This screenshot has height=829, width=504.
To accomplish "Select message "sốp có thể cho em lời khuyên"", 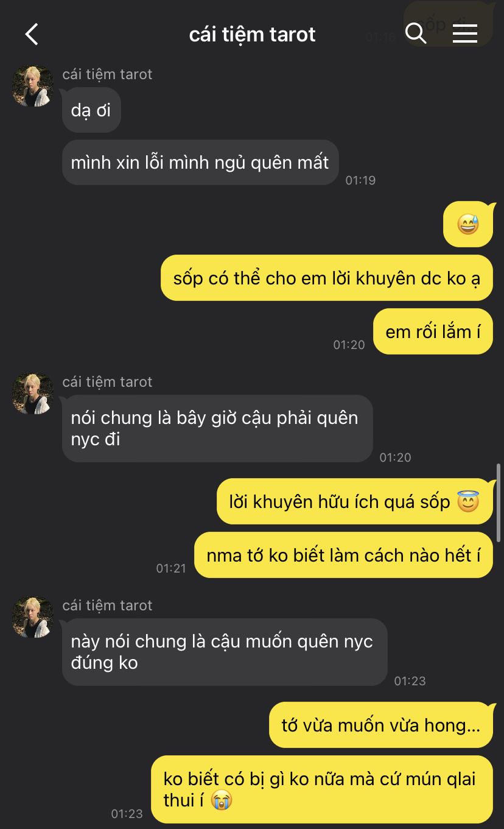I will click(x=326, y=278).
